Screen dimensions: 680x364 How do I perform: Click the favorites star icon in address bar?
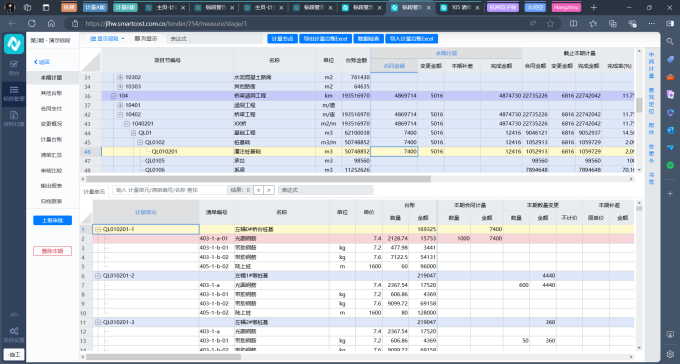(550, 23)
